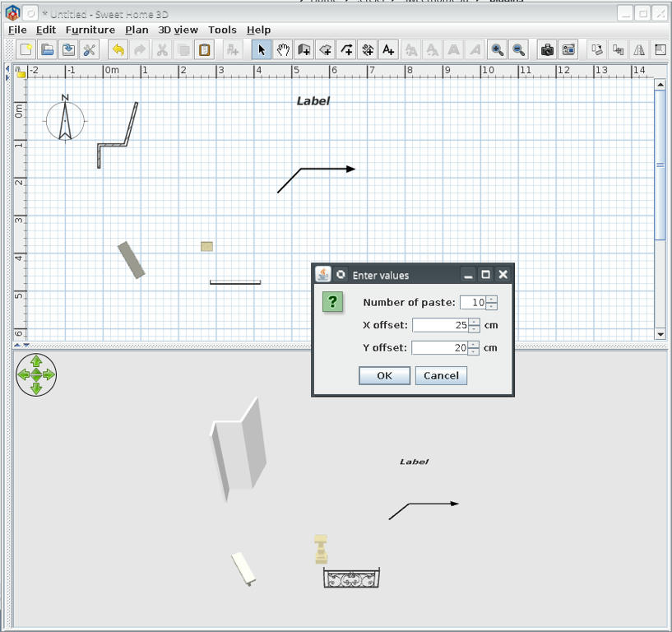The image size is (672, 632).
Task: Open the 3D view menu
Action: pyautogui.click(x=178, y=30)
